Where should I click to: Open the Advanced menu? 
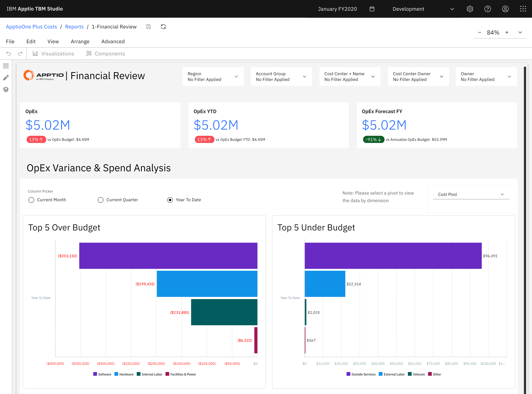[x=113, y=42]
